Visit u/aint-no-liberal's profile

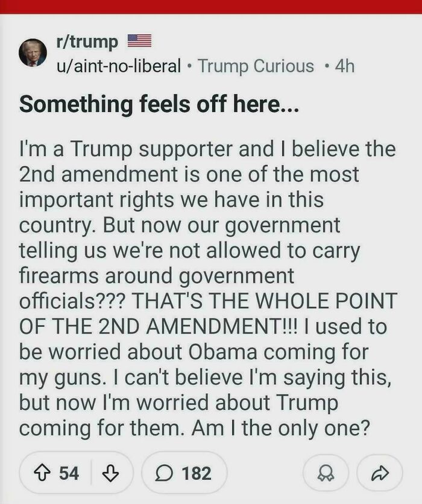pos(119,66)
